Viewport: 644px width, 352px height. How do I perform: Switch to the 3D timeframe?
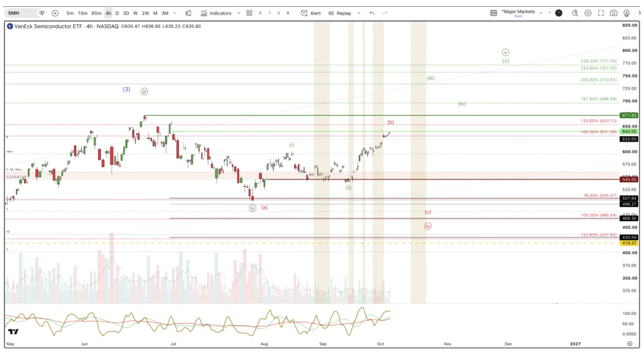pyautogui.click(x=126, y=13)
